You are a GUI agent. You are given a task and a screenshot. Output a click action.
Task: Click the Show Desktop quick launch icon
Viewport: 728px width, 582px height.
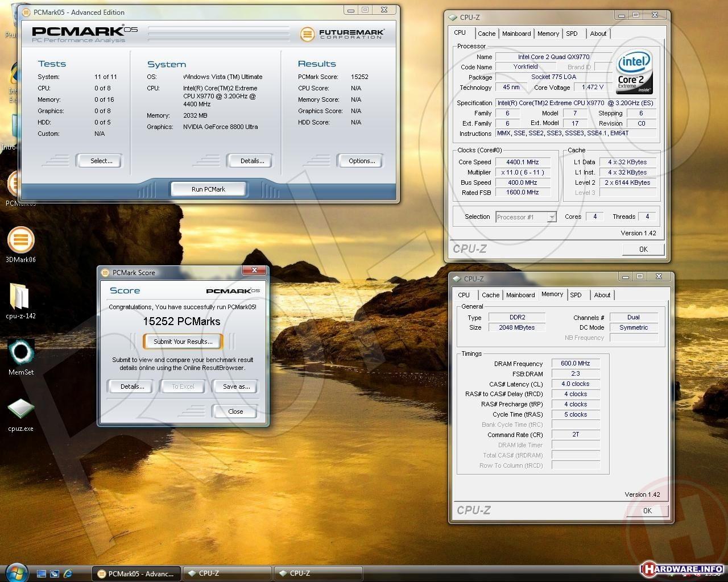(x=42, y=573)
